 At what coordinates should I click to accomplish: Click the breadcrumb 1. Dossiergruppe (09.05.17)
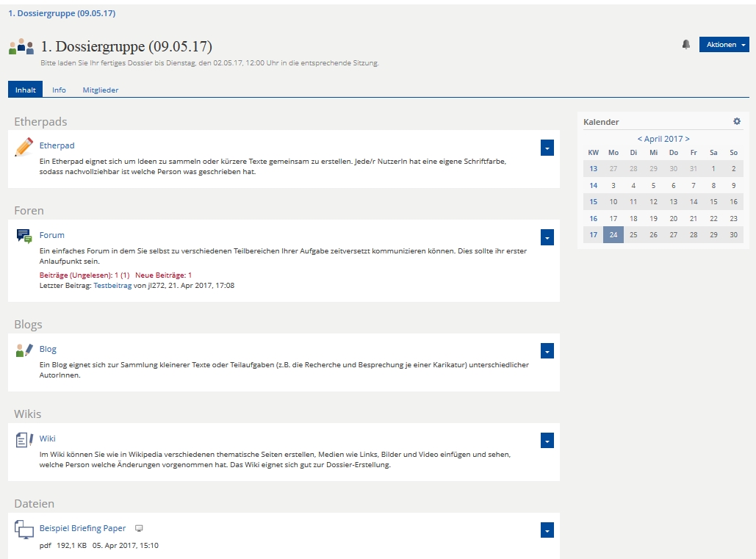click(x=62, y=13)
